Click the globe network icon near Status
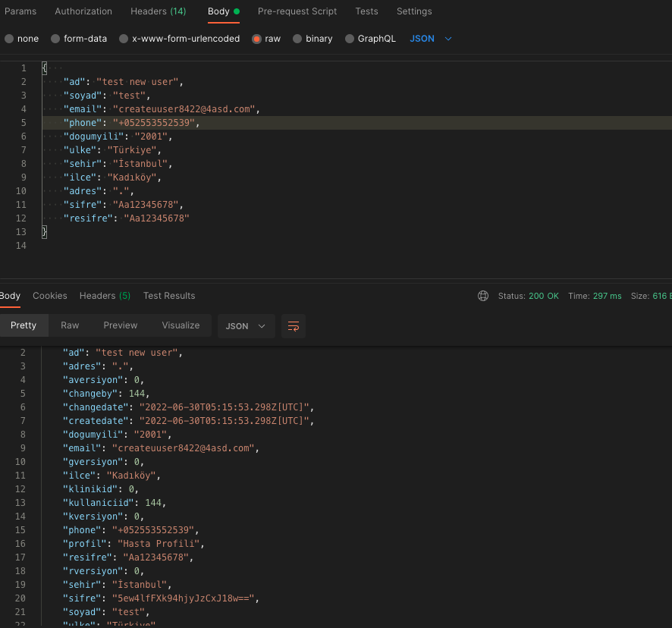672x628 pixels. (483, 296)
